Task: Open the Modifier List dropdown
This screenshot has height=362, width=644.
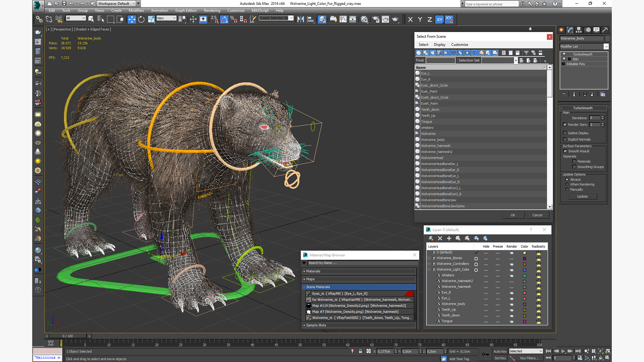Action: (584, 47)
